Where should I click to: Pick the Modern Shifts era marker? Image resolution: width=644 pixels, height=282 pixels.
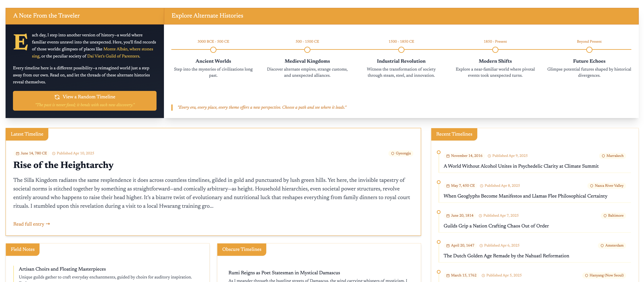click(495, 50)
